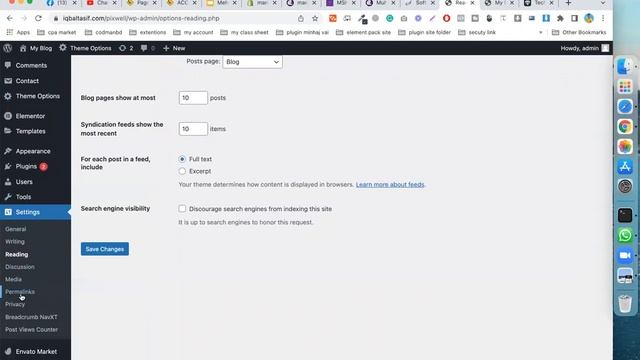640x360 pixels.
Task: Click the share icon in the address bar
Action: (301, 18)
